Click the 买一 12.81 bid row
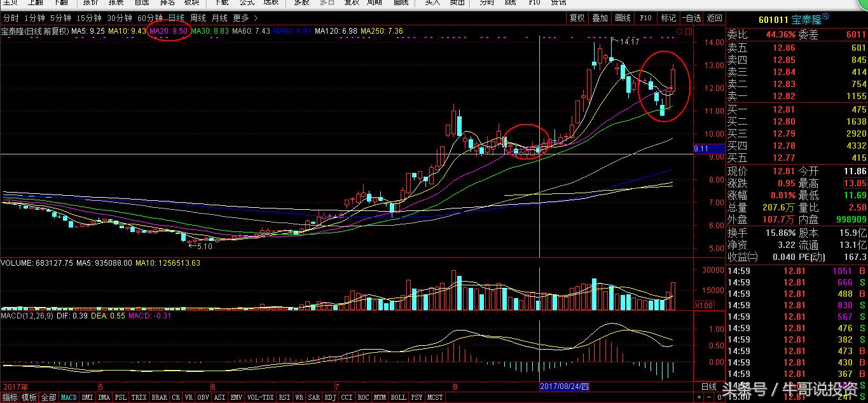868x403 pixels. tap(797, 109)
